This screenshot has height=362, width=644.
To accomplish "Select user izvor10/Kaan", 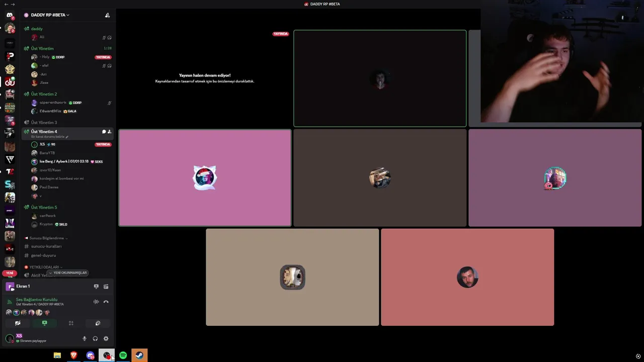I will (50, 170).
